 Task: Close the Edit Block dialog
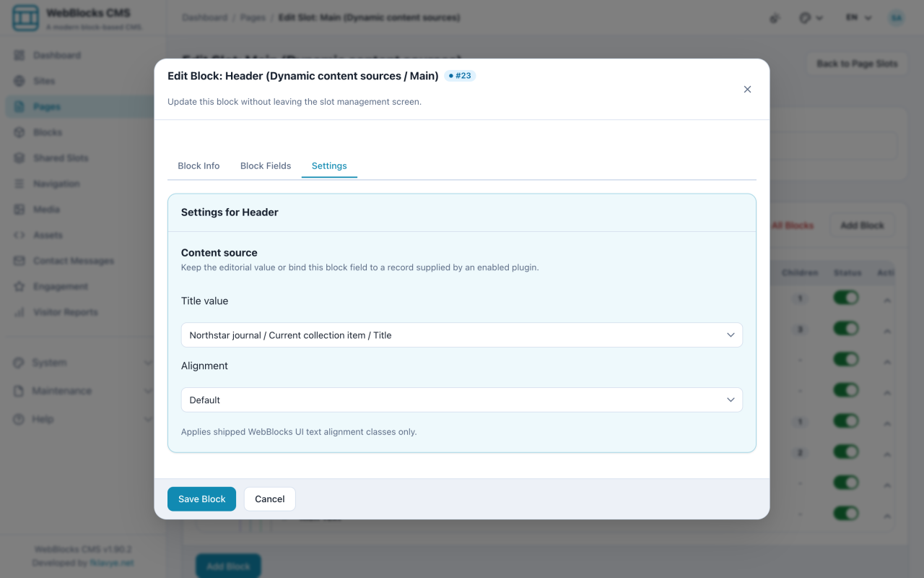(747, 90)
